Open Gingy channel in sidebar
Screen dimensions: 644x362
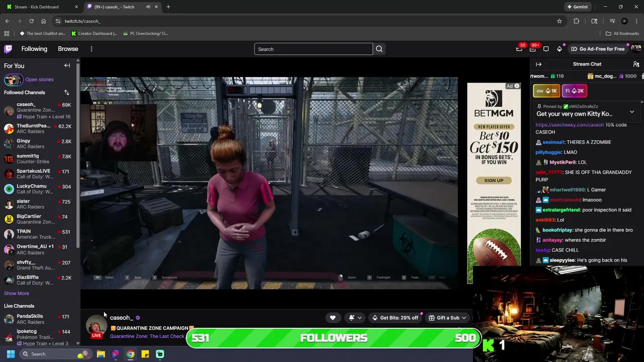[x=38, y=143]
